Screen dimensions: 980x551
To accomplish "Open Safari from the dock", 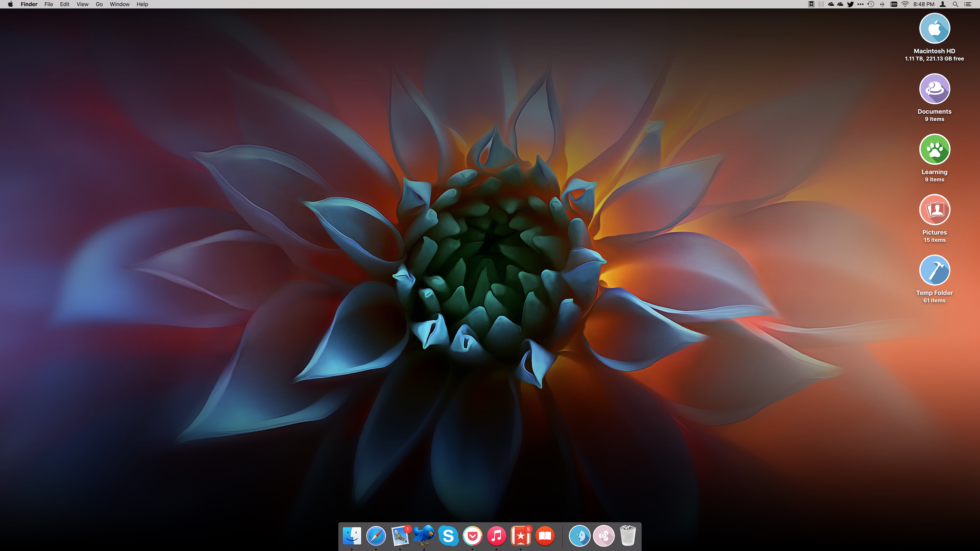I will 376,536.
